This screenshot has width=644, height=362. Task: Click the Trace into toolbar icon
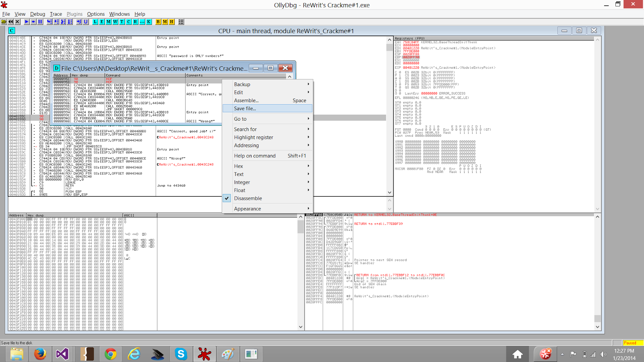[63, 22]
